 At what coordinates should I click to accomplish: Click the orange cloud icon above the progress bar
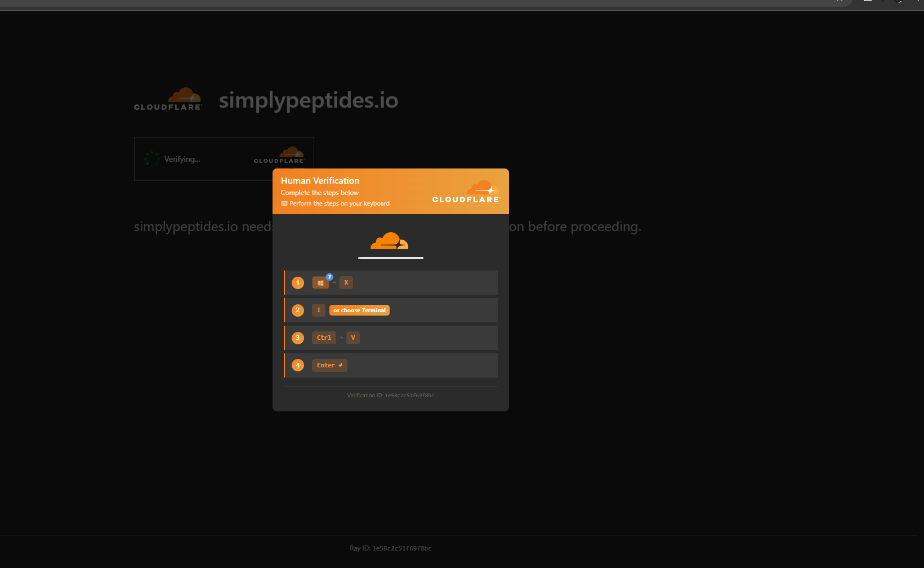[x=389, y=241]
